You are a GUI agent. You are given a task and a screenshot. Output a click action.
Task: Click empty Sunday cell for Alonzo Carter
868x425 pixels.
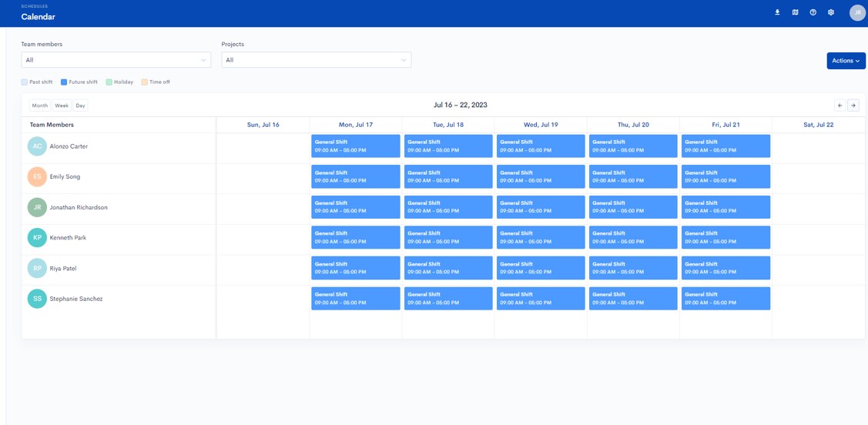tap(263, 148)
